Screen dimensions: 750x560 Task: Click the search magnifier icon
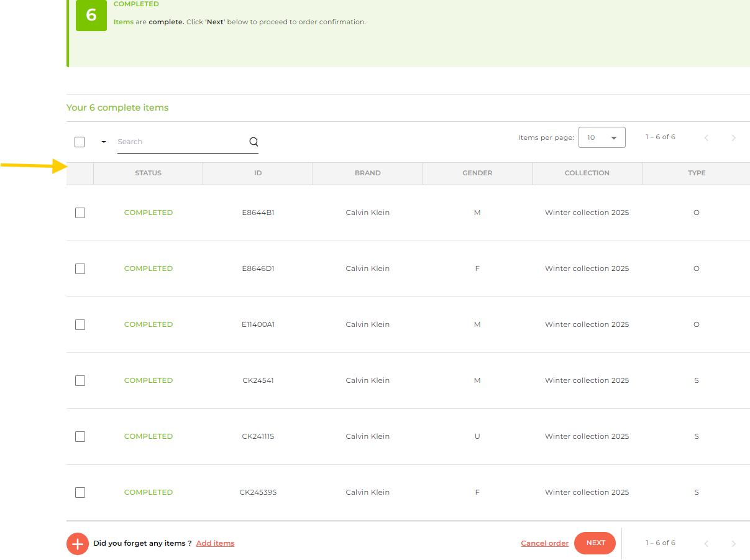pyautogui.click(x=254, y=142)
